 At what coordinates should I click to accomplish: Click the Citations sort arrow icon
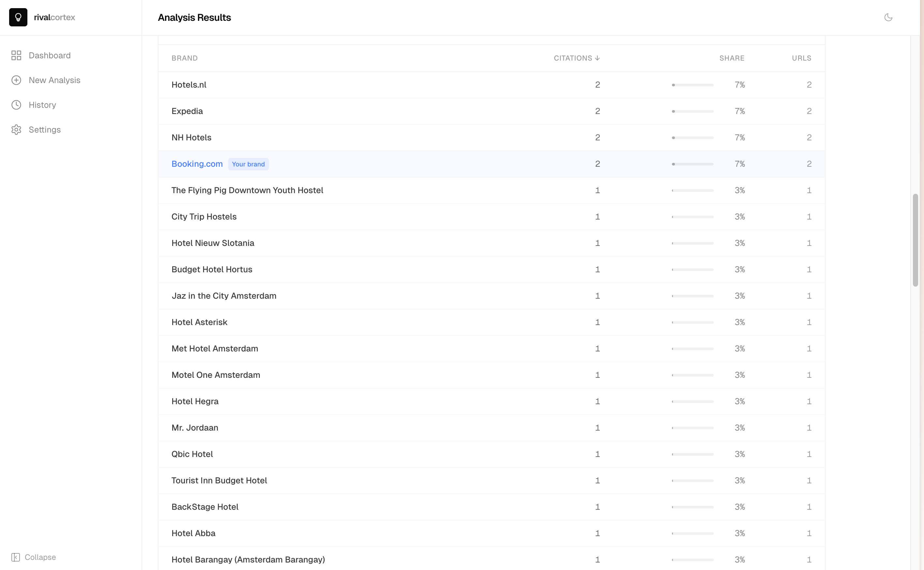tap(597, 58)
